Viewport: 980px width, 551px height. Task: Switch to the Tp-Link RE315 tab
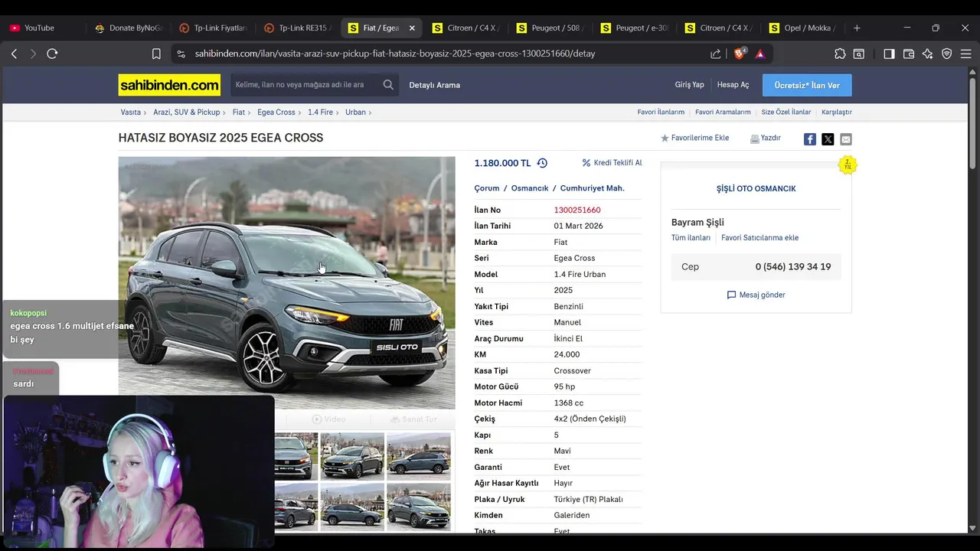[298, 28]
